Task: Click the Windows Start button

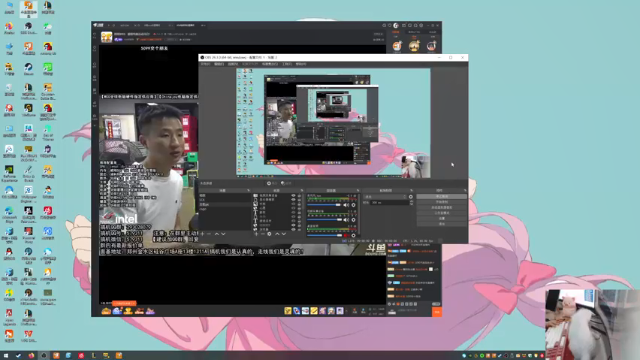Action: (x=6, y=356)
